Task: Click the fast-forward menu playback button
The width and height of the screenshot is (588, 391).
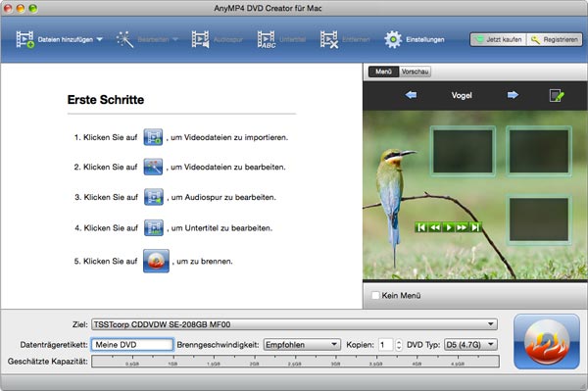Action: (x=462, y=227)
